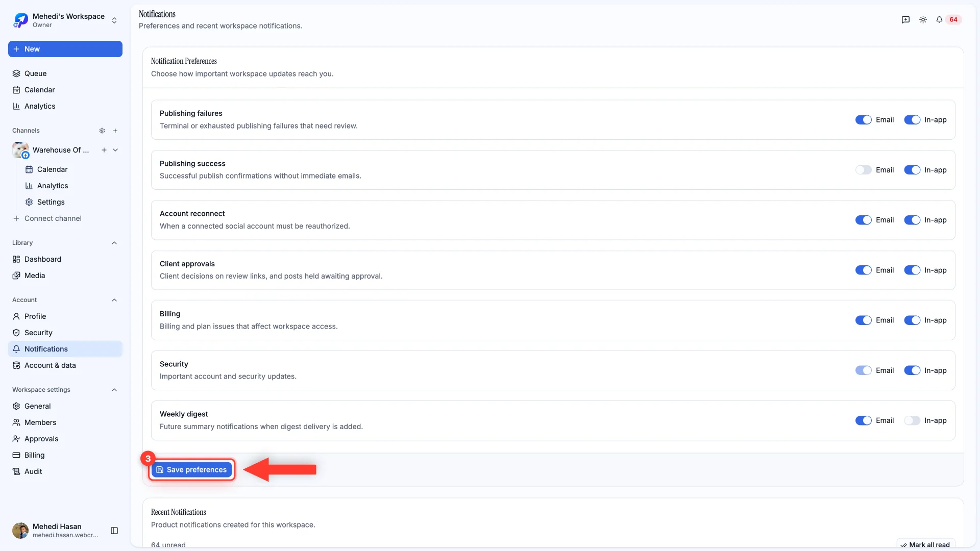980x551 pixels.
Task: Open the feedback message icon in header
Action: [905, 19]
